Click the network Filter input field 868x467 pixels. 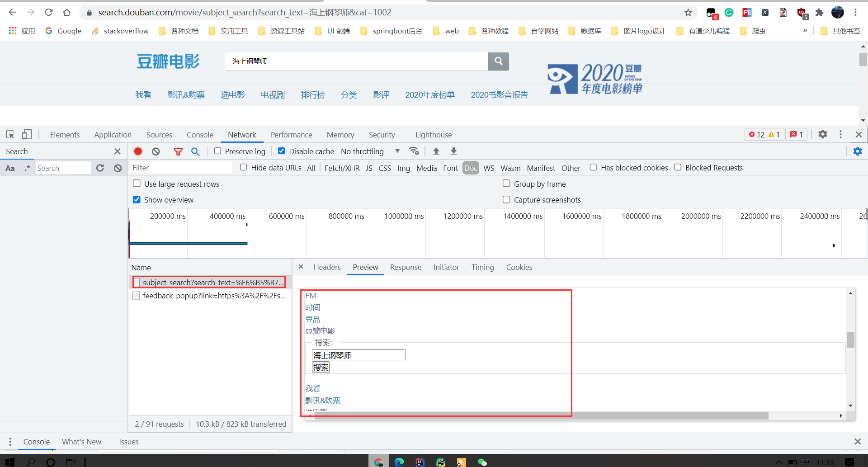coord(181,168)
